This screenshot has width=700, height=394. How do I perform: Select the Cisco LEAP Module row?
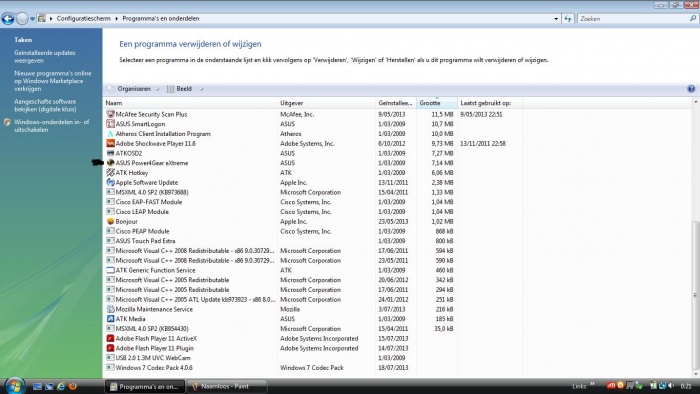click(312, 212)
